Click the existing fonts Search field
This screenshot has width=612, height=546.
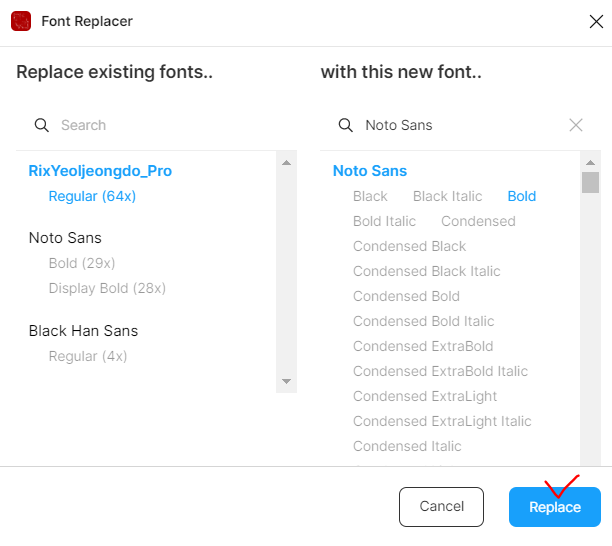coord(156,125)
